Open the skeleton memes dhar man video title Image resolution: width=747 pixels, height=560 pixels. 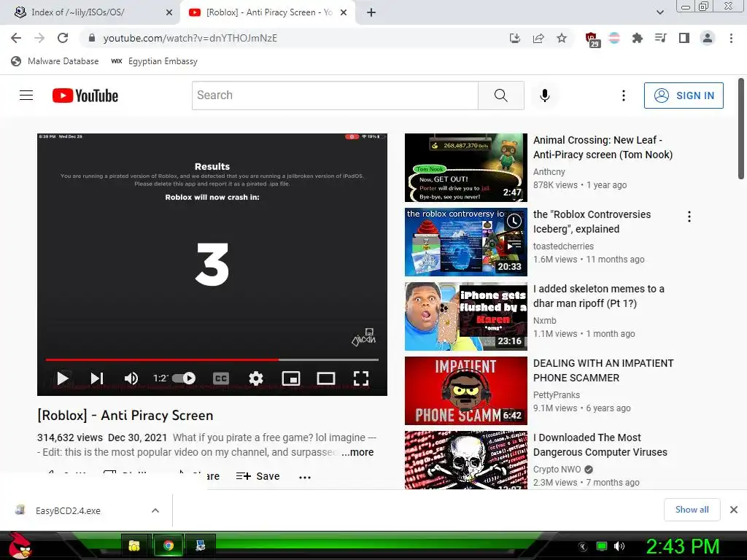pyautogui.click(x=598, y=296)
